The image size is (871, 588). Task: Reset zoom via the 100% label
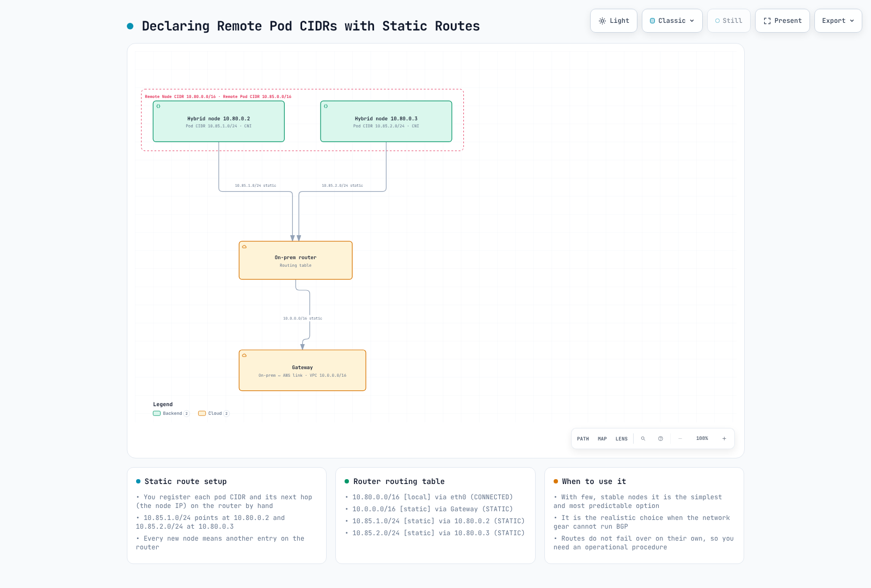coord(702,439)
